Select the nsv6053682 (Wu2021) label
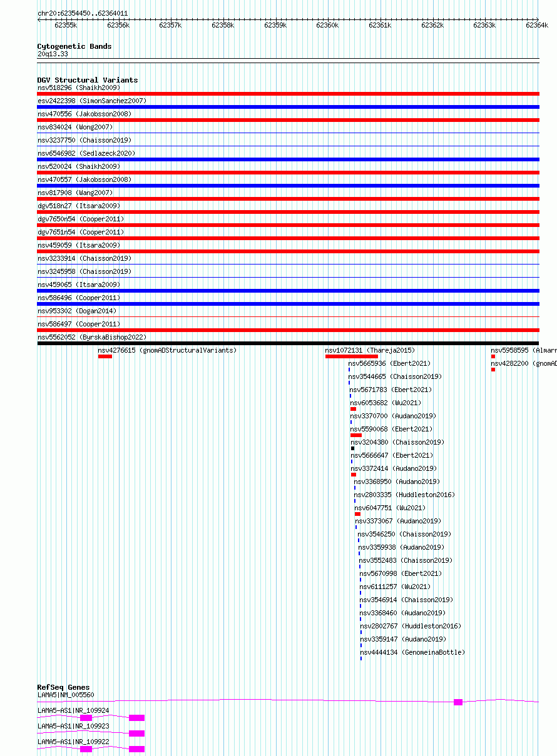Screen dimensions: 557x756 click(386, 403)
